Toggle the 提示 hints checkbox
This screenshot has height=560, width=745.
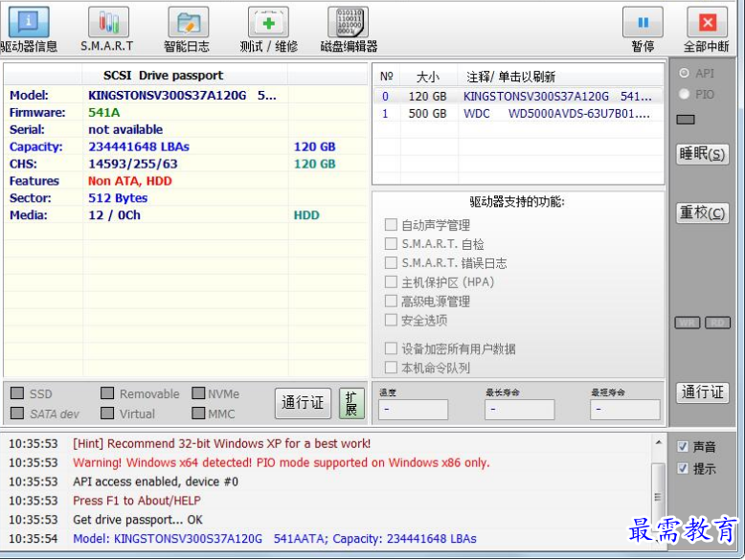click(x=683, y=469)
